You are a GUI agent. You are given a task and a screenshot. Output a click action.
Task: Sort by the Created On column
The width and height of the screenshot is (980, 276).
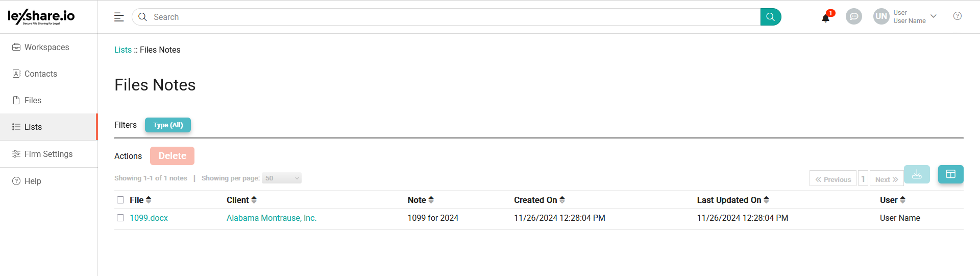click(x=539, y=200)
